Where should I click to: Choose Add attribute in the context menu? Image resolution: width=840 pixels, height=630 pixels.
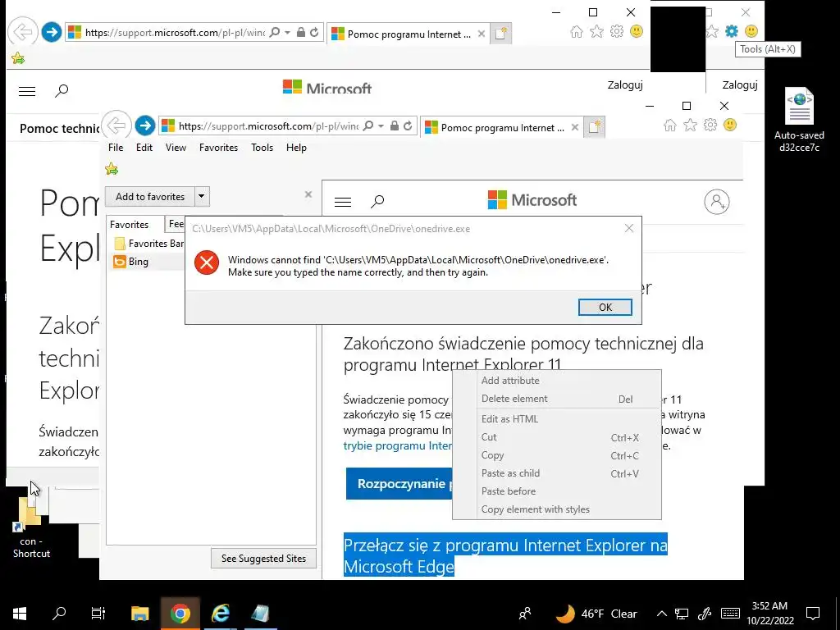[557, 381]
